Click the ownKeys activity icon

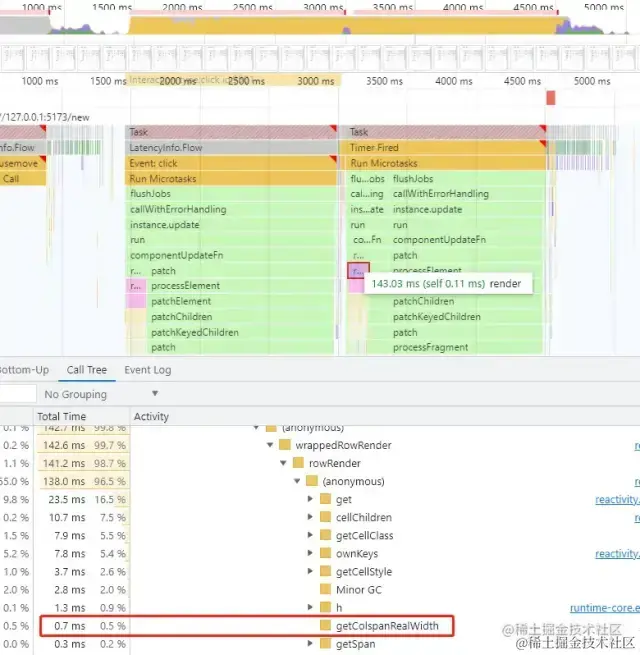[x=325, y=553]
